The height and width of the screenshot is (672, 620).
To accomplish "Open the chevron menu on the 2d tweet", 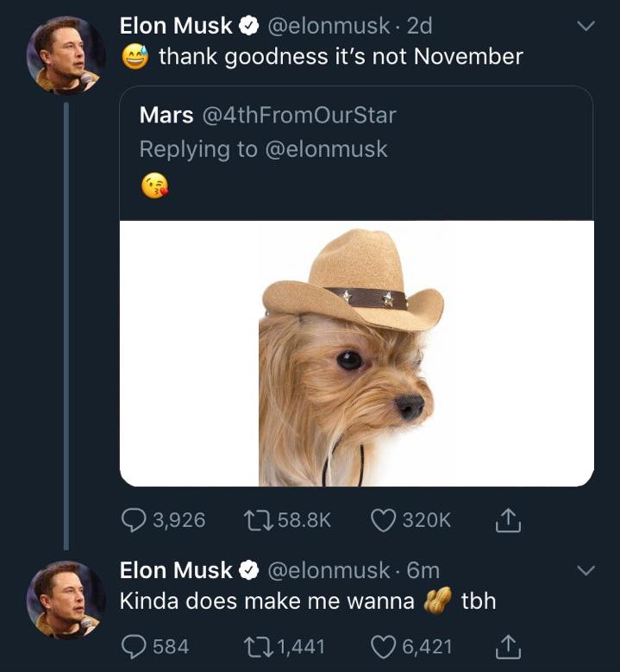I will [x=586, y=27].
